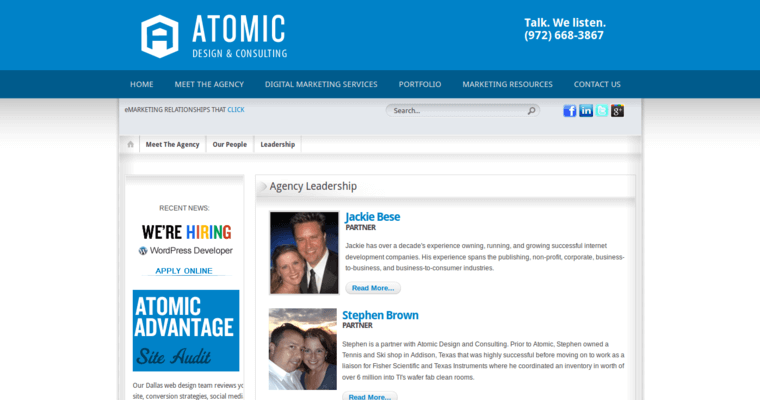Click Read More under Jackie Bese
760x400 pixels.
[x=372, y=288]
